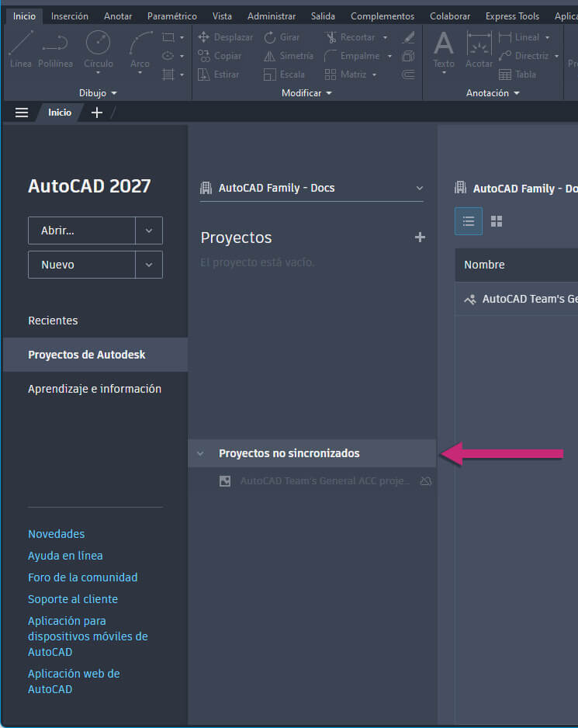
Task: Open the Abrir dropdown arrow
Action: point(149,231)
